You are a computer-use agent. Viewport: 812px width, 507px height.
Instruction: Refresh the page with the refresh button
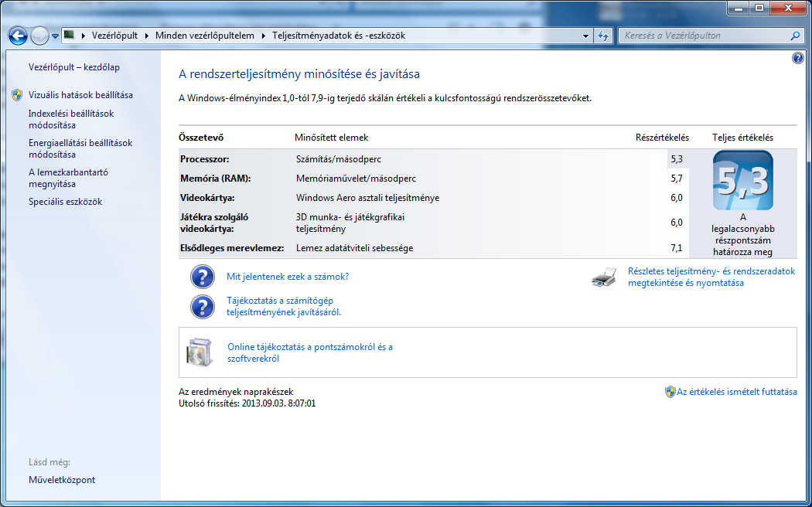(603, 36)
